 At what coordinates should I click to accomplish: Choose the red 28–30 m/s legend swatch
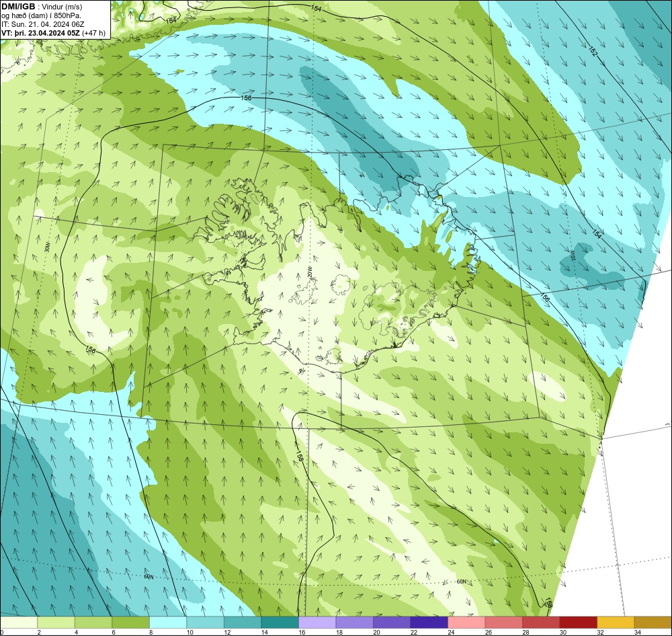541,623
